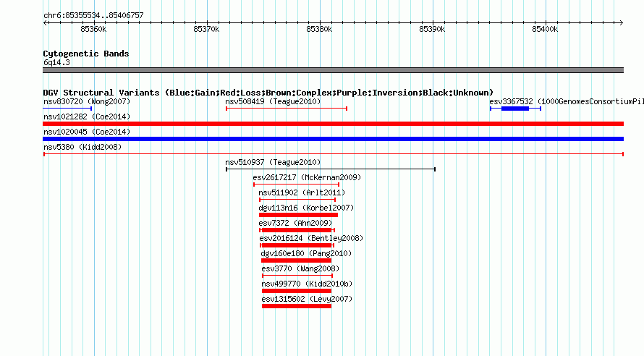
Task: Click the thin red line of nsv5380
Action: click(334, 154)
